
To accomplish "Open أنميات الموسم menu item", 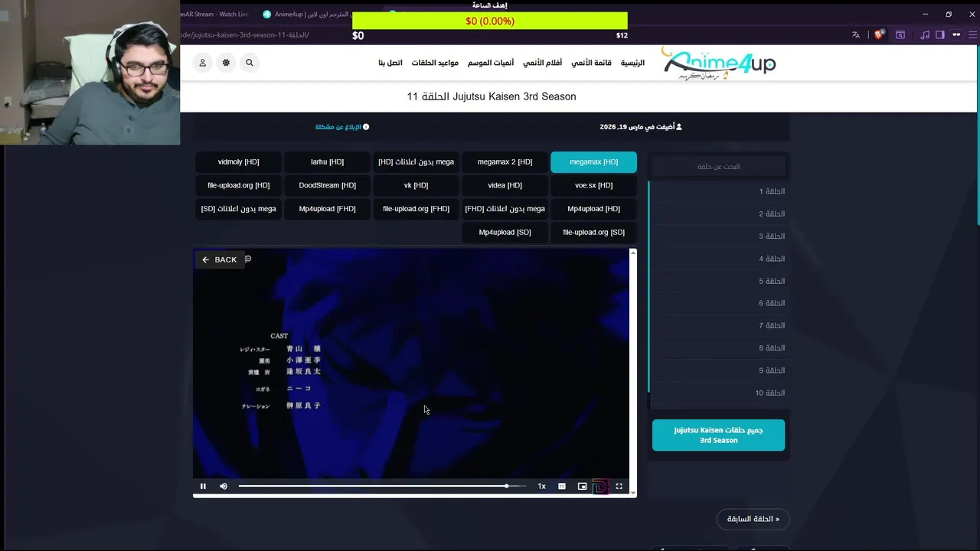I will pyautogui.click(x=491, y=63).
